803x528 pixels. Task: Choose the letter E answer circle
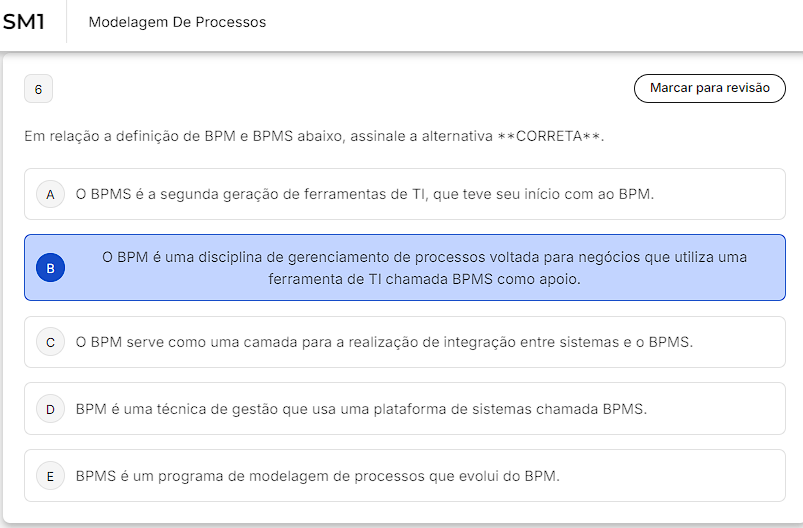(50, 476)
